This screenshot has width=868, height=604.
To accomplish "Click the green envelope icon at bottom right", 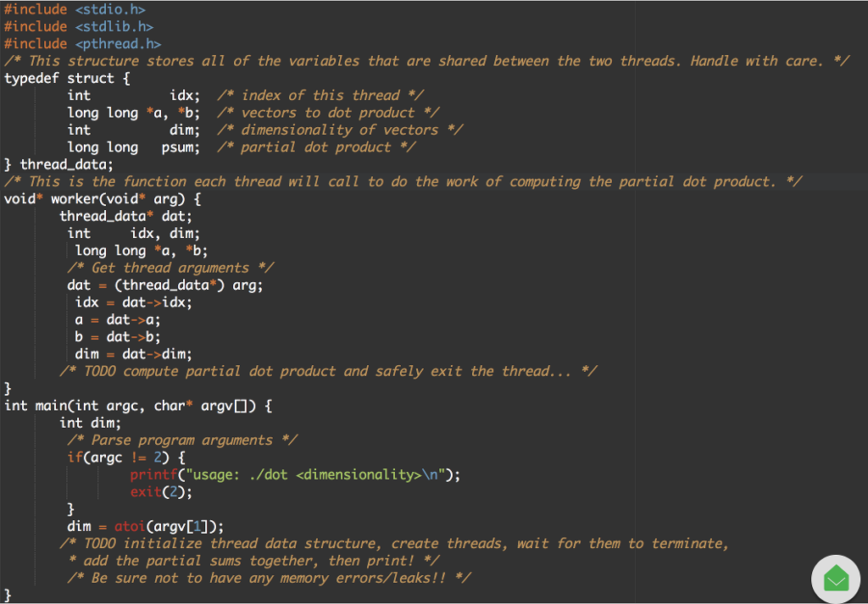I will [x=836, y=579].
